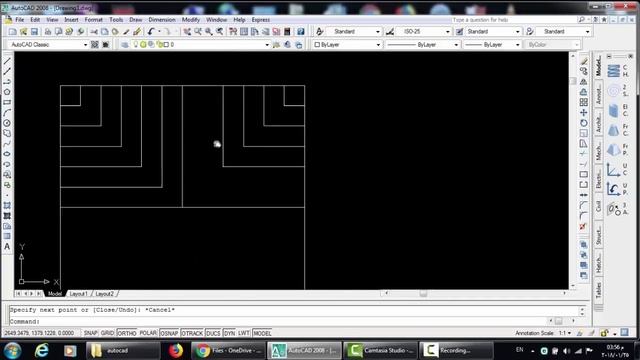This screenshot has width=640, height=360.
Task: Click the Save icon in the toolbar
Action: point(34,31)
